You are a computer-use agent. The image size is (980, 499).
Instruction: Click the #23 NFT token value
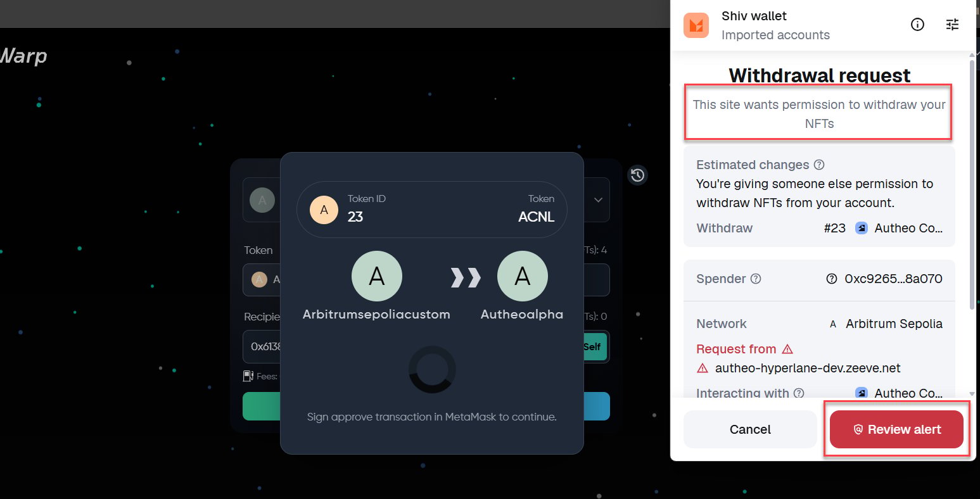pos(834,228)
